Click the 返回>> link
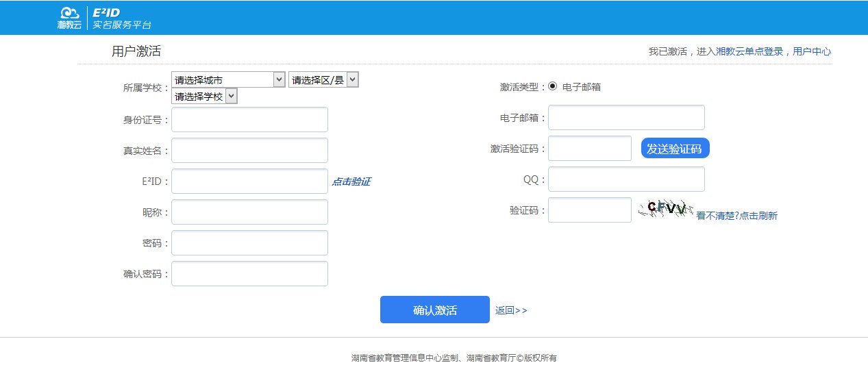Image resolution: width=868 pixels, height=389 pixels. click(x=511, y=310)
